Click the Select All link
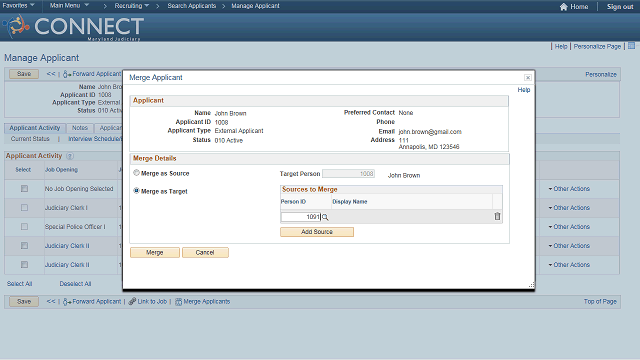Screen dimensions: 640x360 (x=19, y=284)
